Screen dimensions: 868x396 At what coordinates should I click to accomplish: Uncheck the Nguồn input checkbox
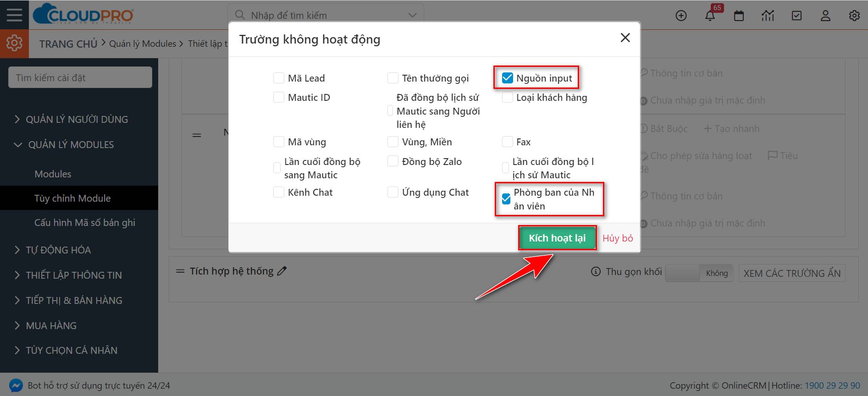(x=508, y=78)
